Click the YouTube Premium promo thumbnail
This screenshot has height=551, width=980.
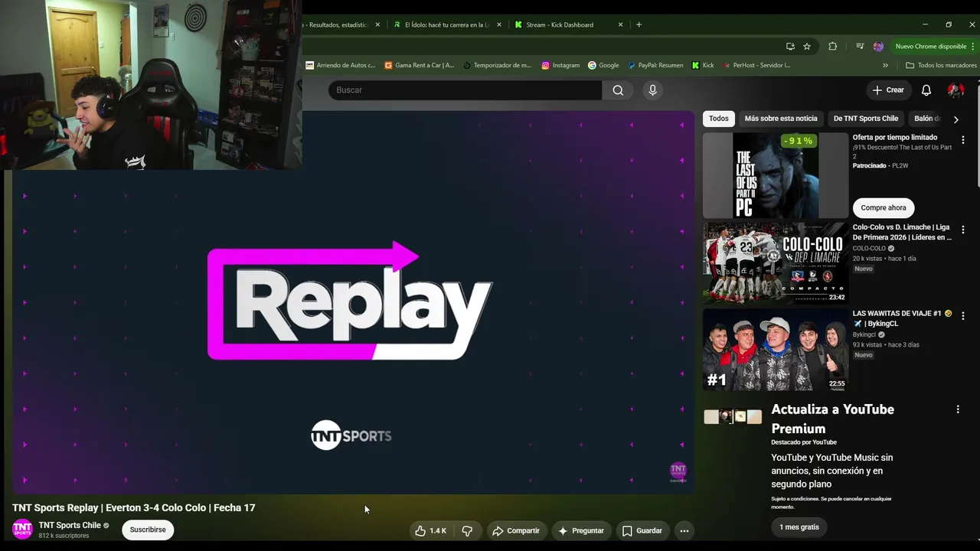coord(733,416)
